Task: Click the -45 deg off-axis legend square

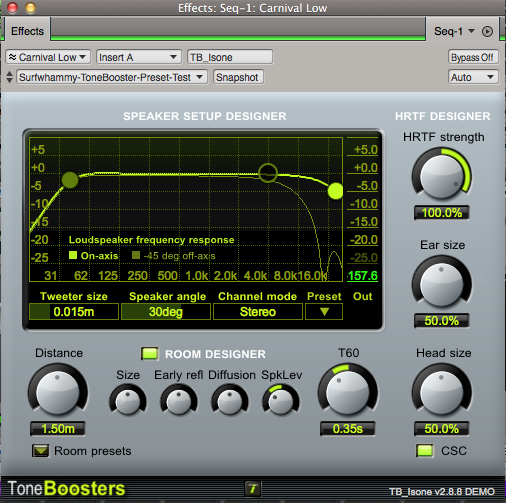Action: coord(136,255)
